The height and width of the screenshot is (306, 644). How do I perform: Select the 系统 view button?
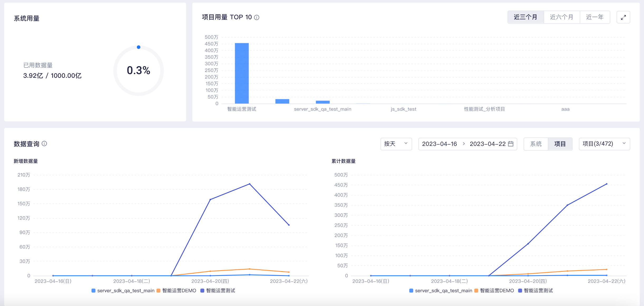(536, 144)
